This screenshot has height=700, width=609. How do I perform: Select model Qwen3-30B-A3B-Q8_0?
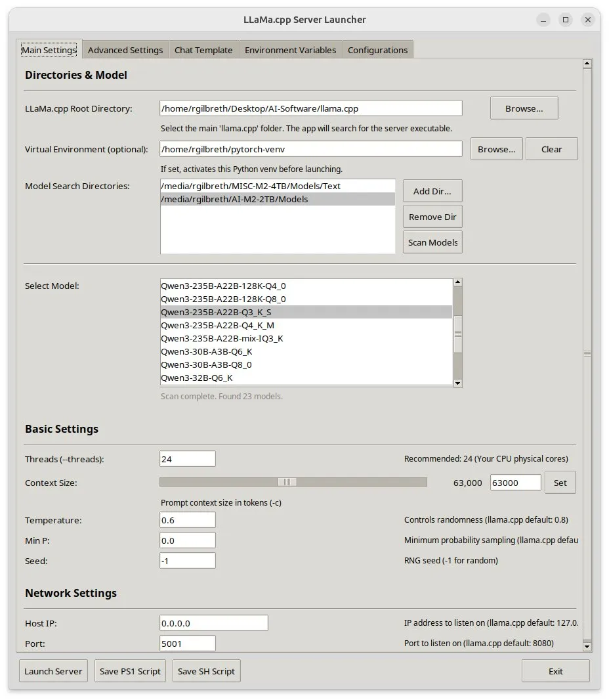306,364
